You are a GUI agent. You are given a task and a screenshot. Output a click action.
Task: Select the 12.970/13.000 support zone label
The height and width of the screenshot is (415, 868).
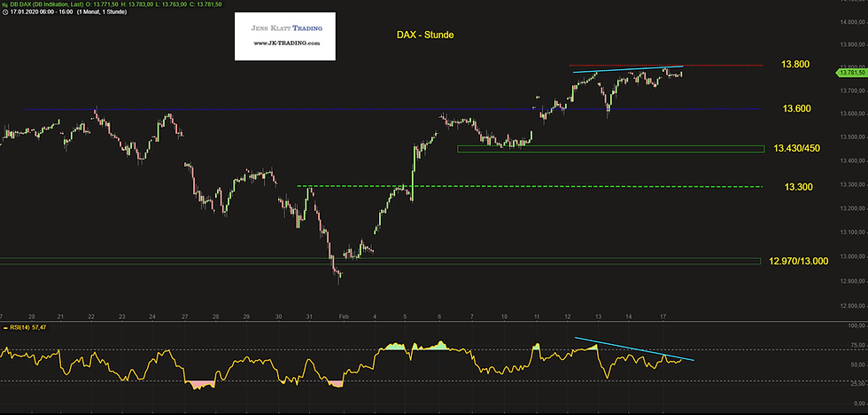(x=798, y=261)
